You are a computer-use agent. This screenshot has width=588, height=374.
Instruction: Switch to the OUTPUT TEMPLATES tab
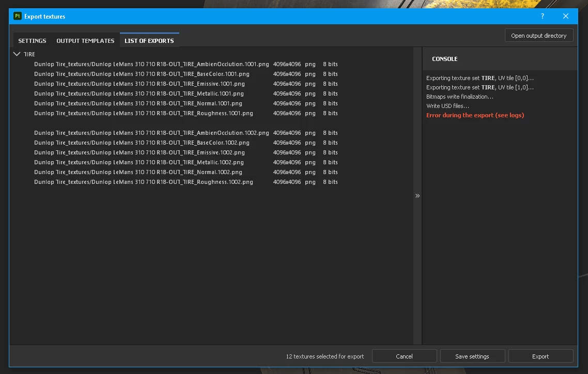pos(85,40)
